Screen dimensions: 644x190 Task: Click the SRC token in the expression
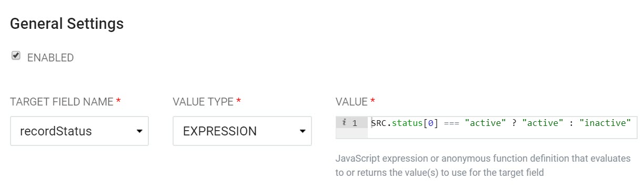pos(378,123)
